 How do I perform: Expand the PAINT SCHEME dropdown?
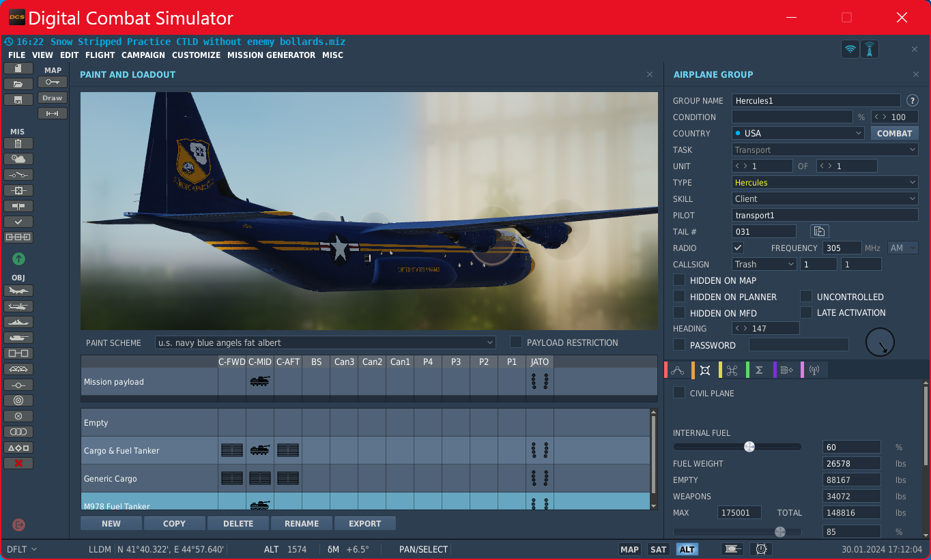point(326,342)
